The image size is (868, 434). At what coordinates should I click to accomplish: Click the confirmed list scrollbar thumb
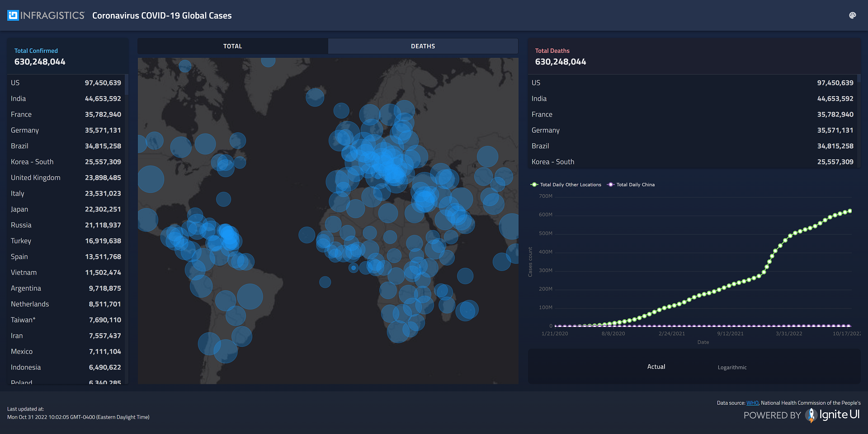127,85
